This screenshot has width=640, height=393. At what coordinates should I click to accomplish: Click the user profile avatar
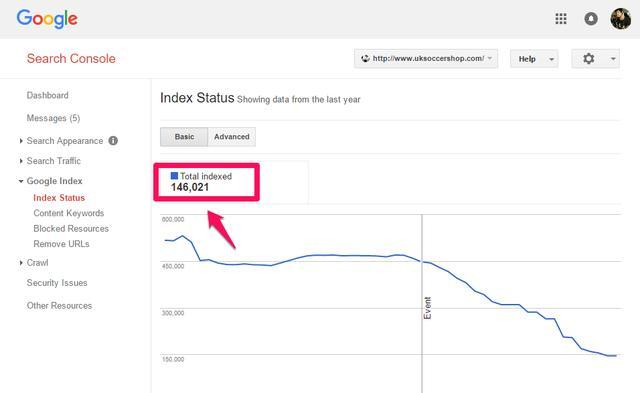(620, 18)
